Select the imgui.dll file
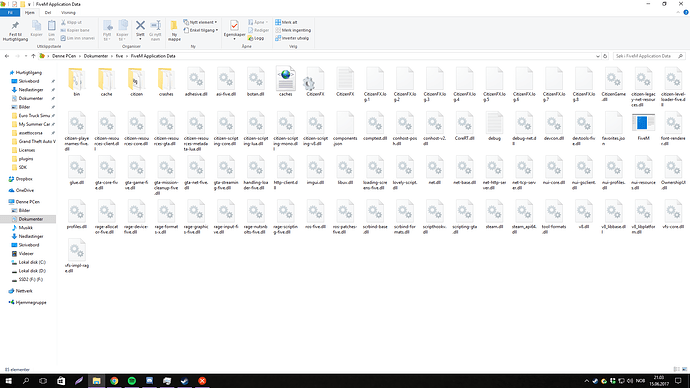 click(315, 170)
